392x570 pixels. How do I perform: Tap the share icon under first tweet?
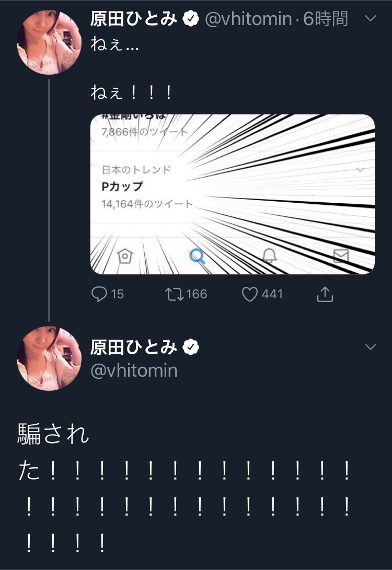325,294
